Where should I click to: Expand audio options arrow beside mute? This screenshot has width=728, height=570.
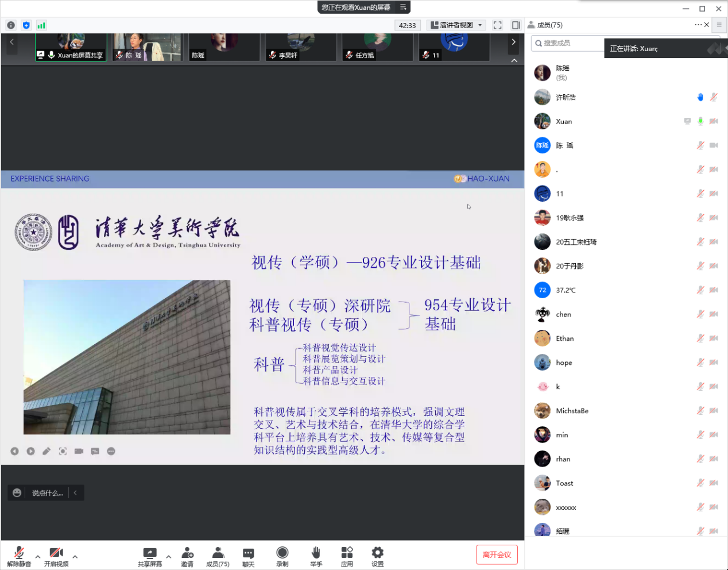click(38, 556)
